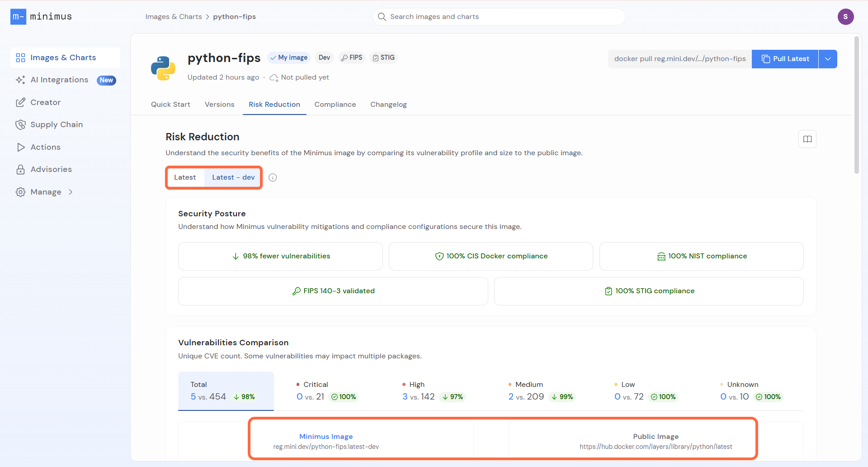Switch to the Versions tab
The width and height of the screenshot is (868, 467).
220,105
